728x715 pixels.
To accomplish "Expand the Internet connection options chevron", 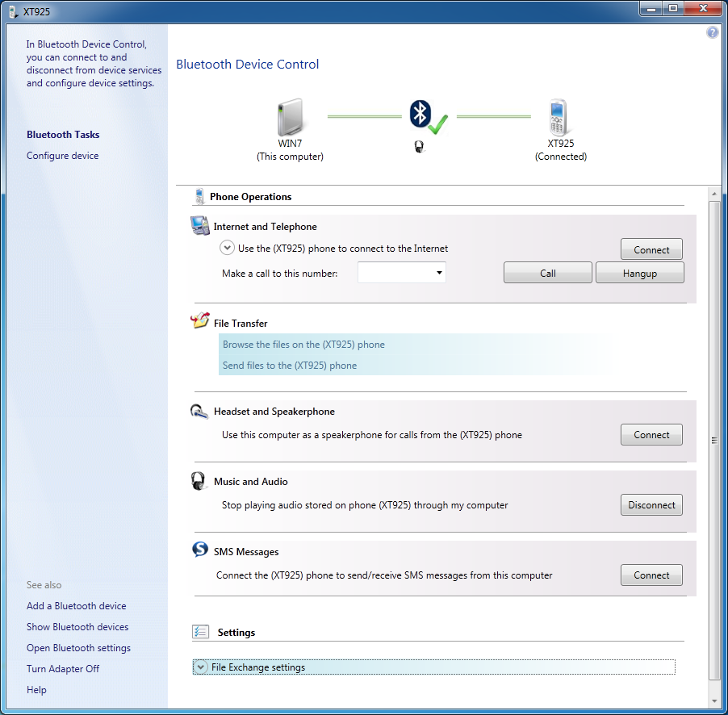I will tap(227, 248).
